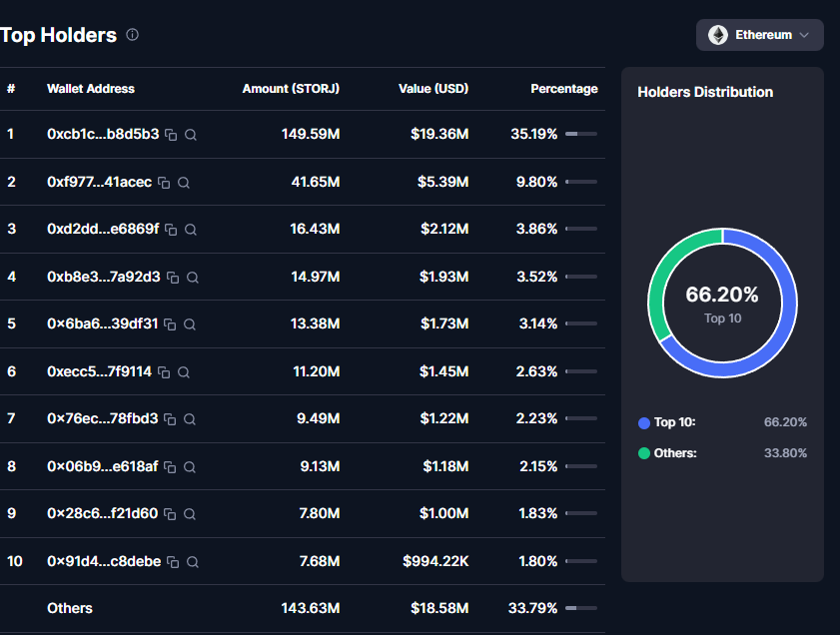
Task: Search wallet 0xecc5...7f9114 with magnifier icon
Action: coord(184,372)
